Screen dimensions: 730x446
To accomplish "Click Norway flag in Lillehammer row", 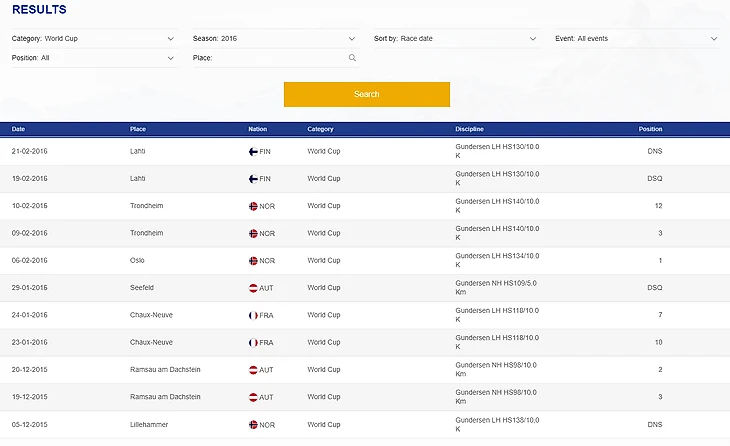I will (253, 424).
